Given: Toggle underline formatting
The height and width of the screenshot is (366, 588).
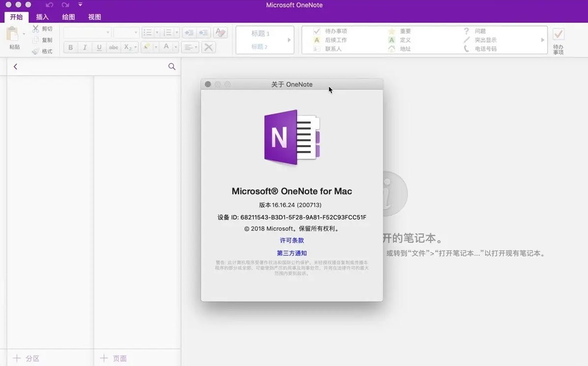Looking at the screenshot, I should point(99,47).
